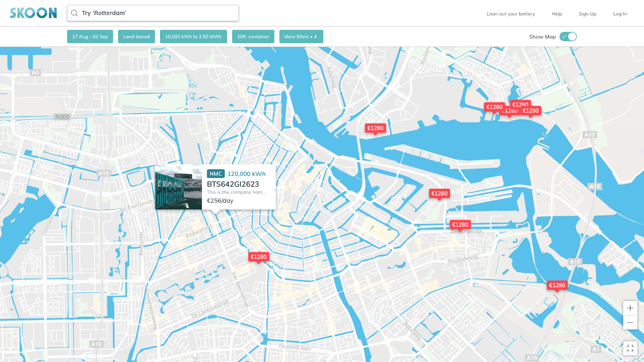This screenshot has width=644, height=362.
Task: Zoom in the map with plus button
Action: (x=630, y=308)
